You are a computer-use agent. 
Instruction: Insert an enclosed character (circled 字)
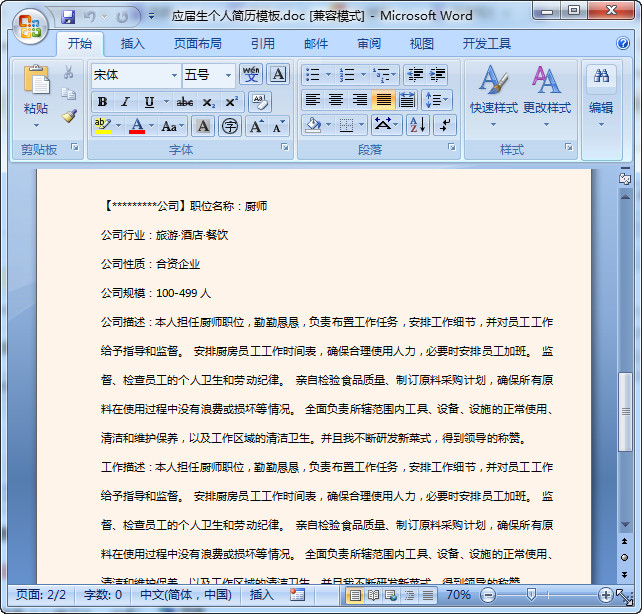[x=230, y=126]
